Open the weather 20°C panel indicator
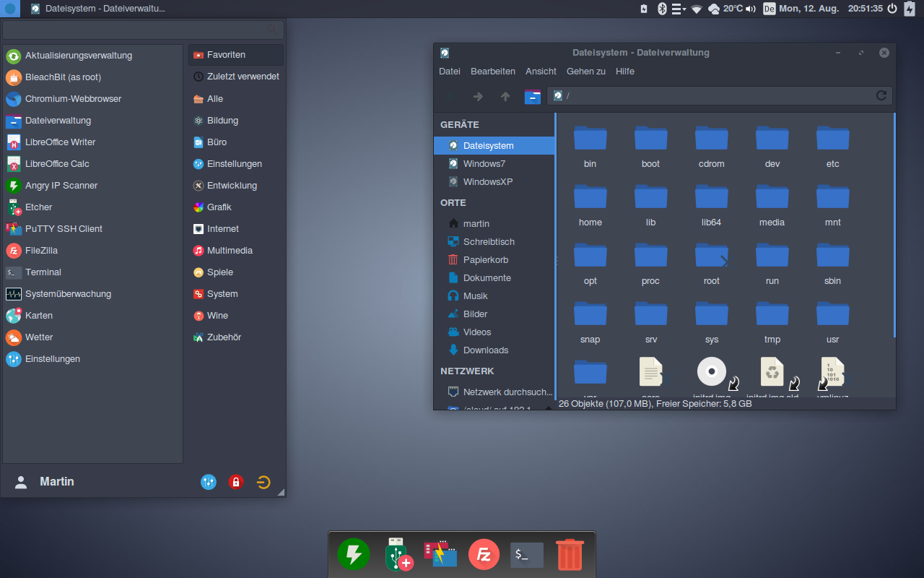This screenshot has height=578, width=924. pos(725,9)
